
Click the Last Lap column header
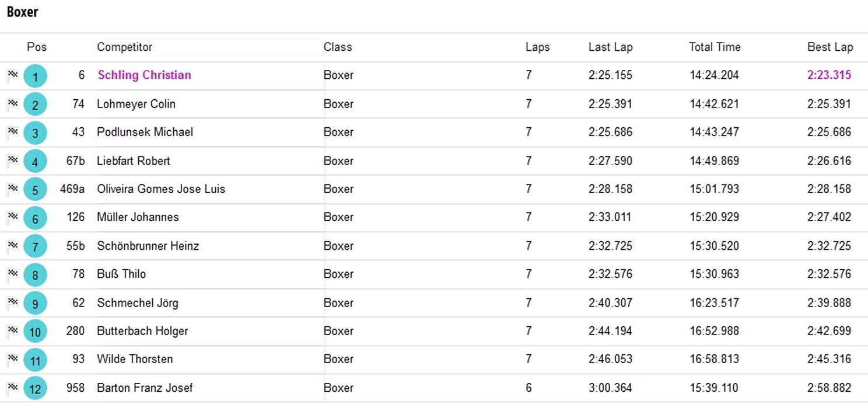click(x=610, y=47)
